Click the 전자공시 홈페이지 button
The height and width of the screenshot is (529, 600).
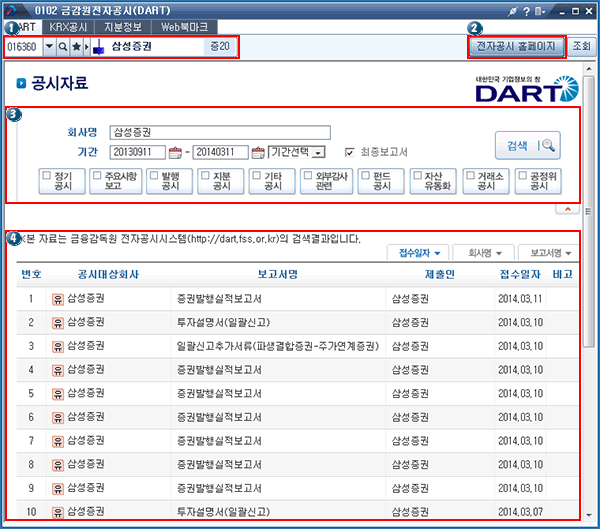coord(516,47)
